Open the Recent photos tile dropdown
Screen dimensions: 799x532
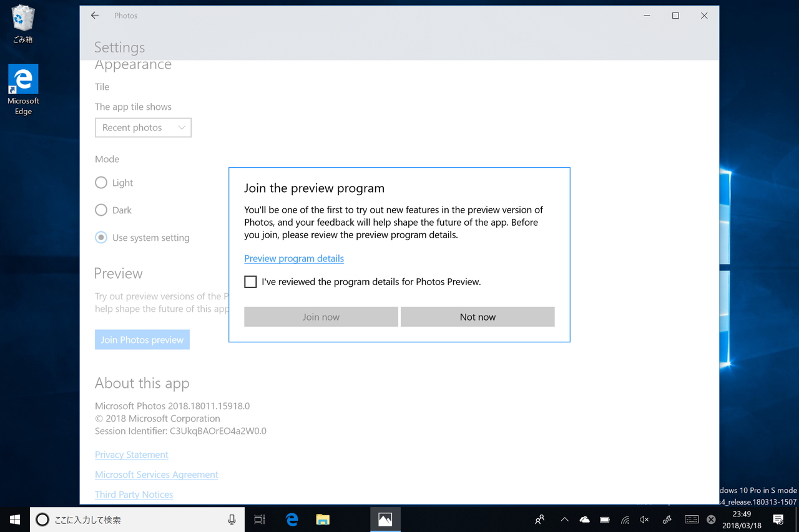click(x=143, y=127)
